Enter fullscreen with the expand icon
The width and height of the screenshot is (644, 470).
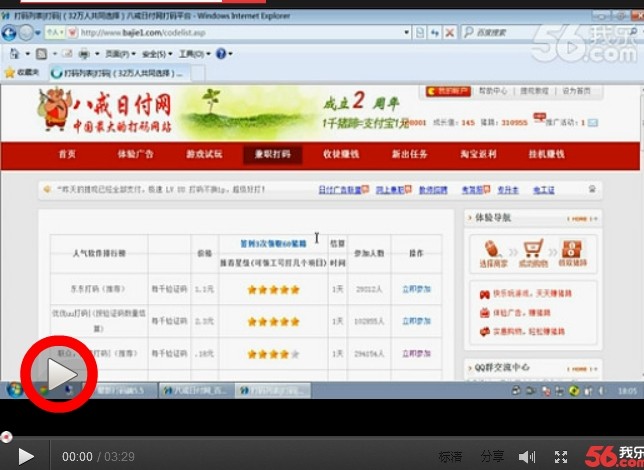(561, 457)
